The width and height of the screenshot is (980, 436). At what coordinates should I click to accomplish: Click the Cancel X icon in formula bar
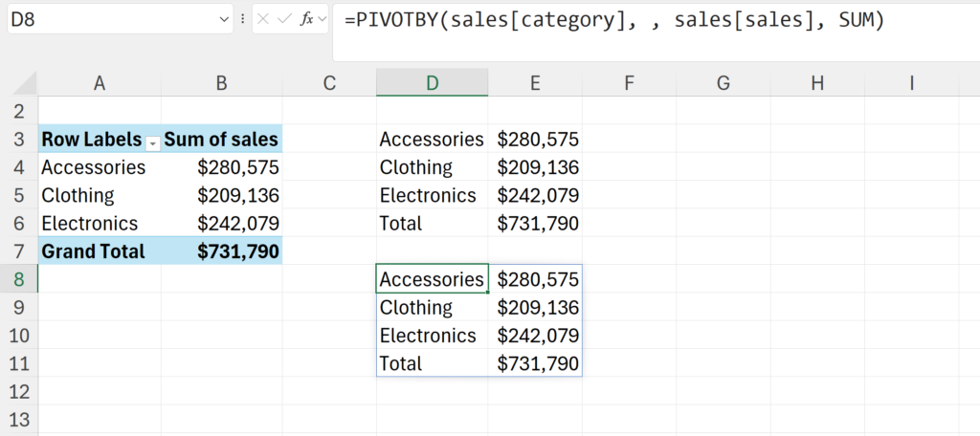265,19
